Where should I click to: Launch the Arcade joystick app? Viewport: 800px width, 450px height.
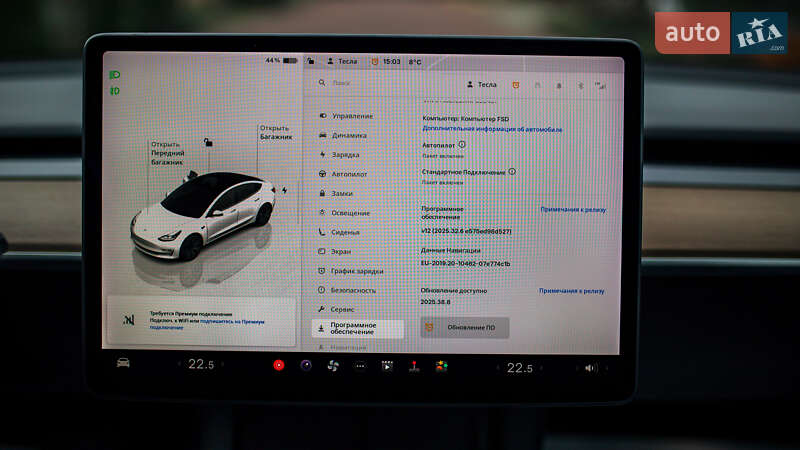(x=414, y=366)
